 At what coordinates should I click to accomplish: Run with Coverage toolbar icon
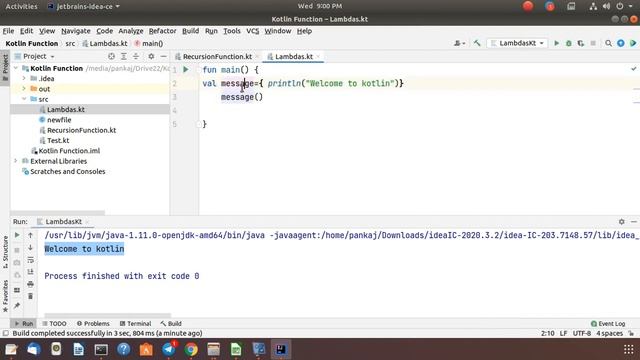click(x=581, y=43)
